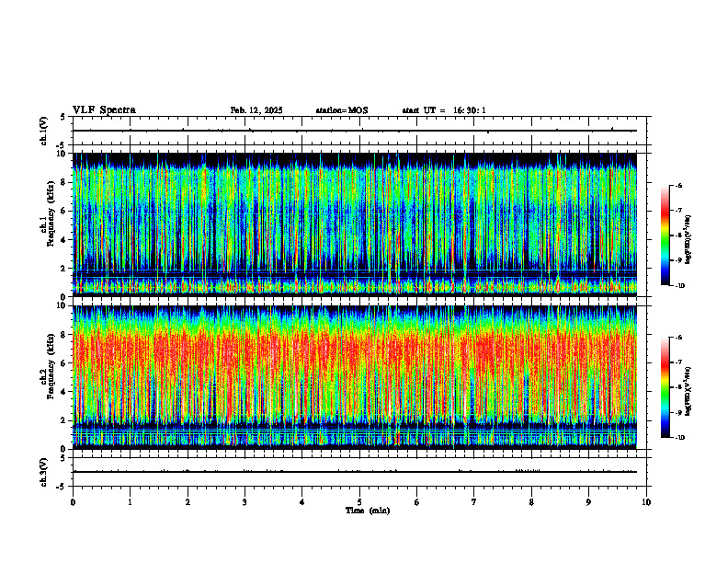Click time-axis tick label "5"

359,502
